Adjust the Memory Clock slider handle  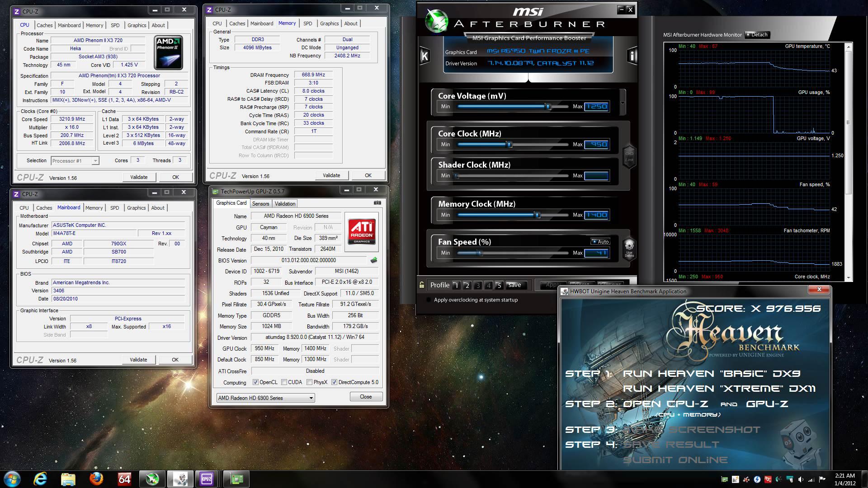click(538, 215)
